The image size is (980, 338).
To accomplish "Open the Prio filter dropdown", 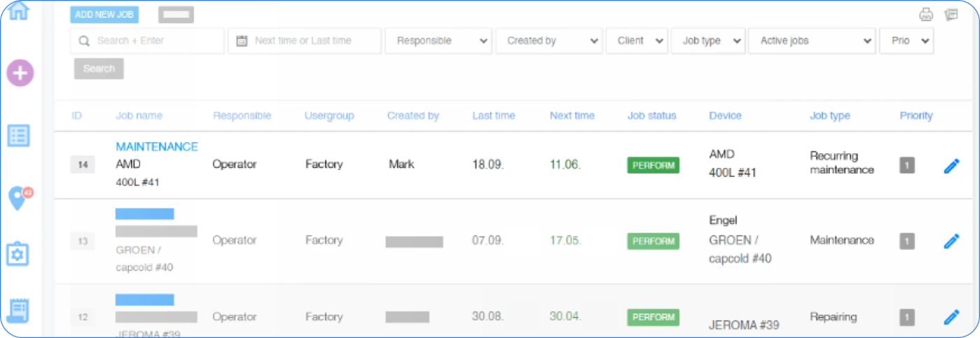I will (x=906, y=41).
